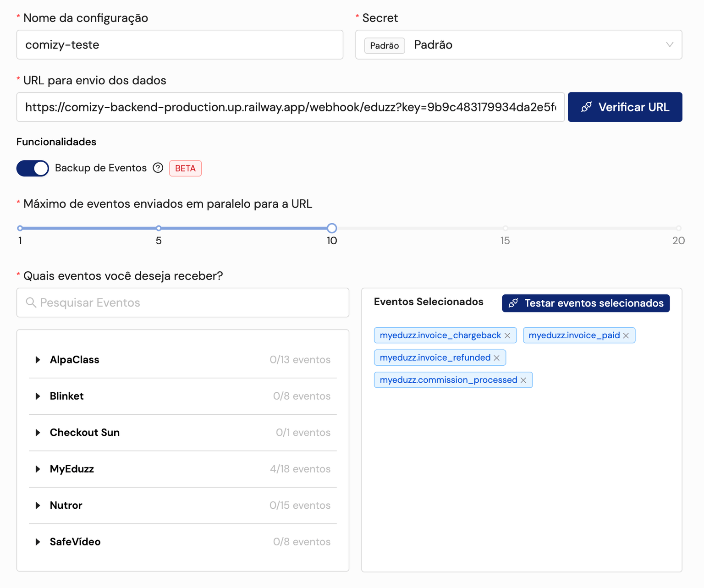Click the slider handle at 10

tap(332, 228)
